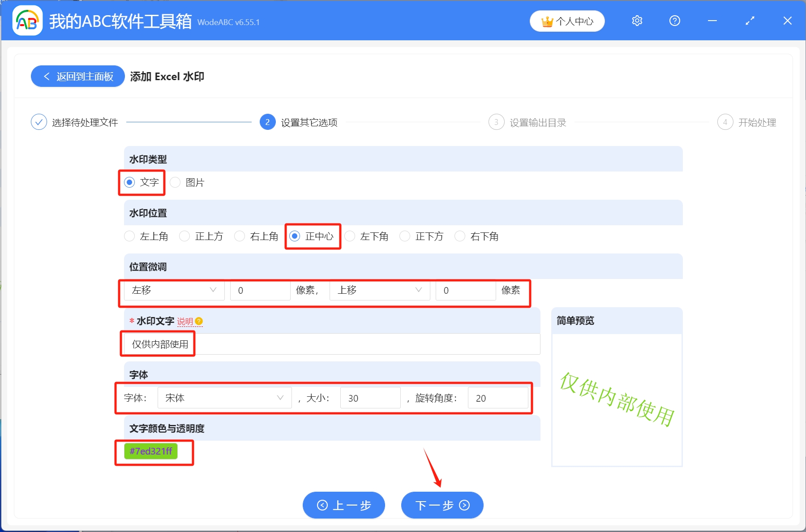Click the step 1 checkmark indicator
The width and height of the screenshot is (806, 532).
(x=39, y=122)
